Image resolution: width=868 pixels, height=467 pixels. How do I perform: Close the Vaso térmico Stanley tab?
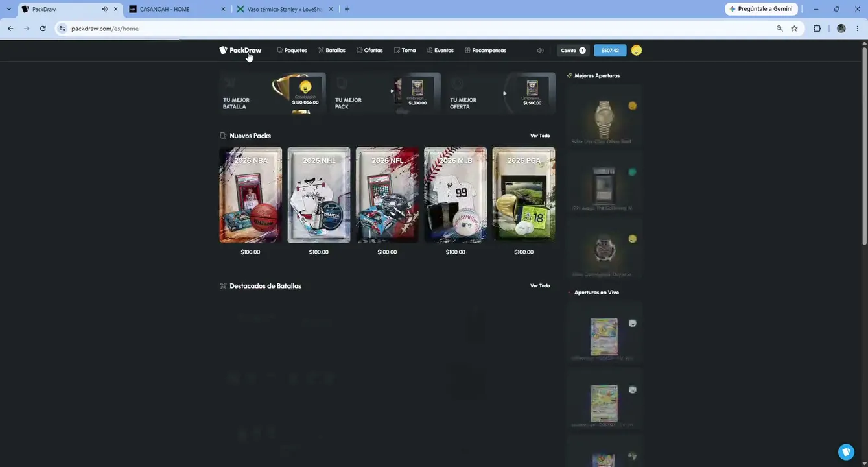331,9
